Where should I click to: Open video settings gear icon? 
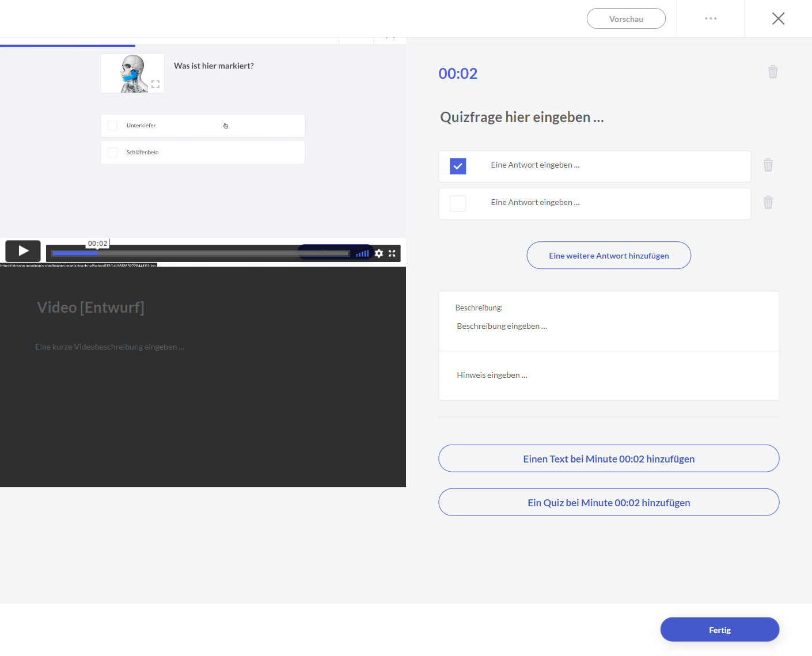(x=379, y=253)
